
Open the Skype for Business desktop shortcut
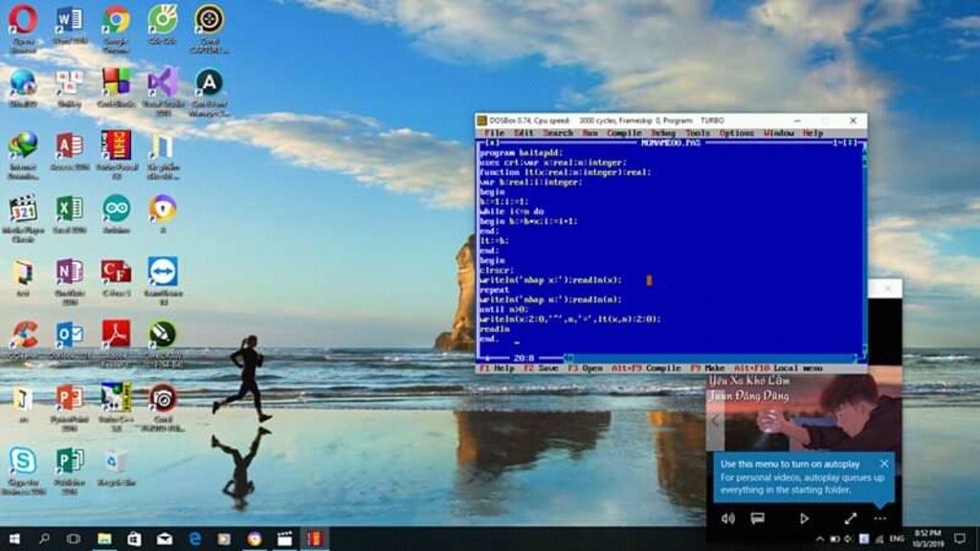point(23,461)
